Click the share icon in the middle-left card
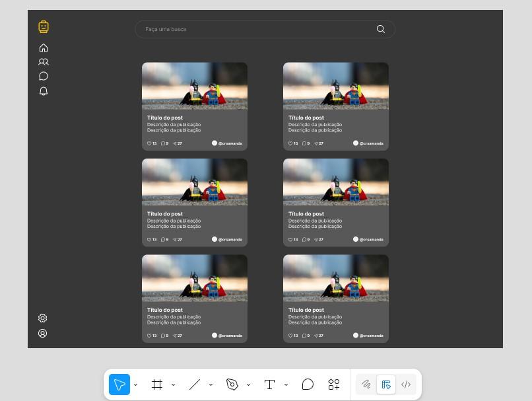Image resolution: width=532 pixels, height=401 pixels. point(175,239)
